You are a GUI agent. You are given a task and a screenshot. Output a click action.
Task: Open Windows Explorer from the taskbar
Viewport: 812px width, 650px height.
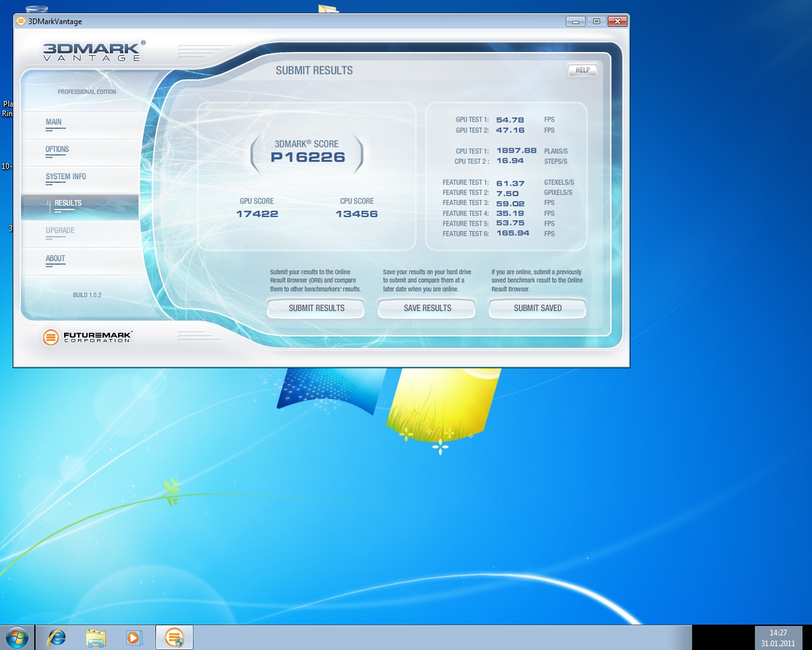pos(95,637)
